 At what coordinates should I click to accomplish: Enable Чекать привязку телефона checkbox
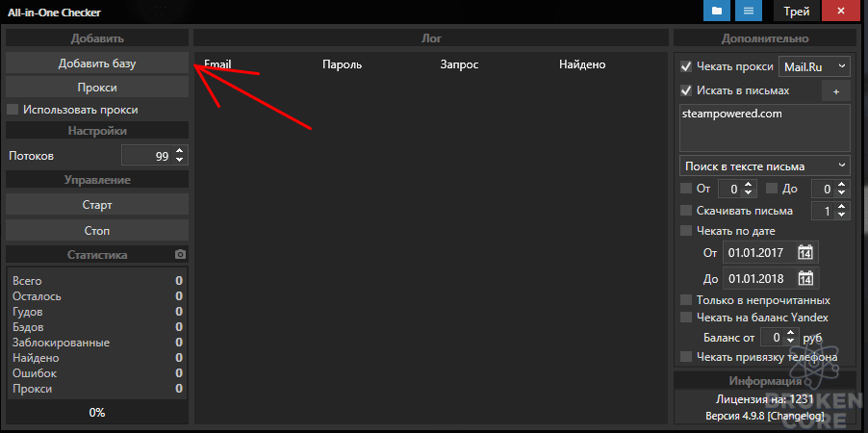coord(686,357)
